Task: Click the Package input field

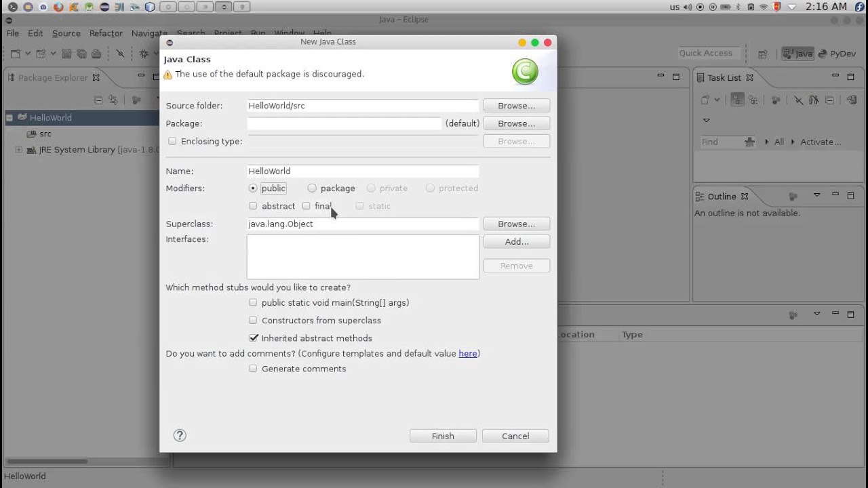Action: click(344, 123)
